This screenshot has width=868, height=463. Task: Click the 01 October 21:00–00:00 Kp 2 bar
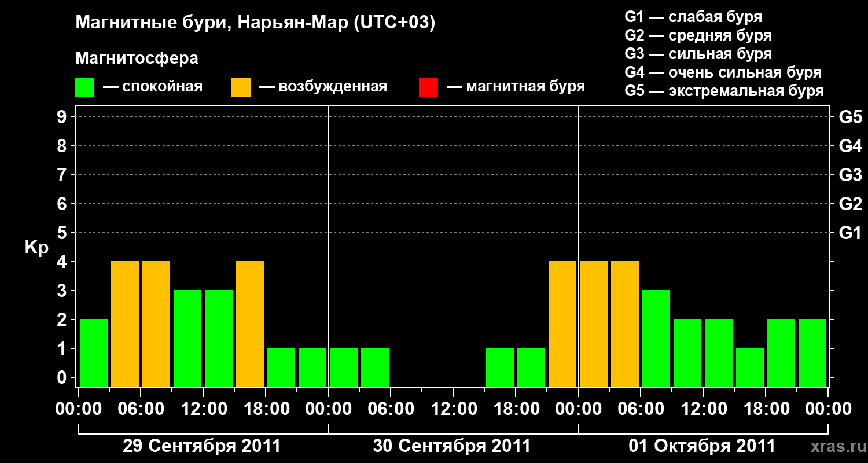pyautogui.click(x=812, y=352)
